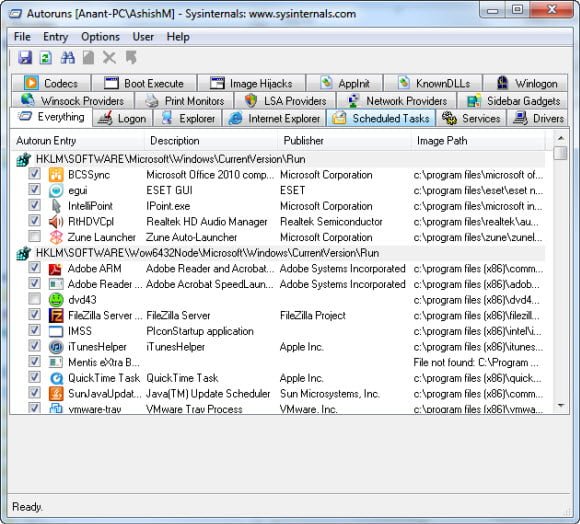Uncheck the Adobe ARM checkbox
The height and width of the screenshot is (524, 580).
pyautogui.click(x=34, y=267)
